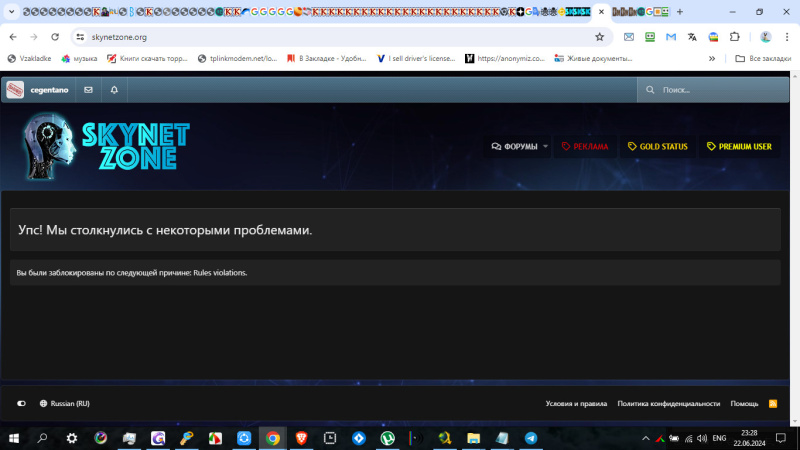Viewport: 800px width, 450px height.
Task: Close the active skynetzone tab
Action: pos(601,12)
